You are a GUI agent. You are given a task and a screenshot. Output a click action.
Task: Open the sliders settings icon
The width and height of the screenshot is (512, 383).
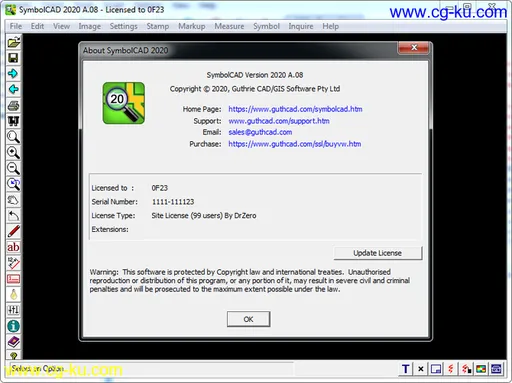[13, 310]
